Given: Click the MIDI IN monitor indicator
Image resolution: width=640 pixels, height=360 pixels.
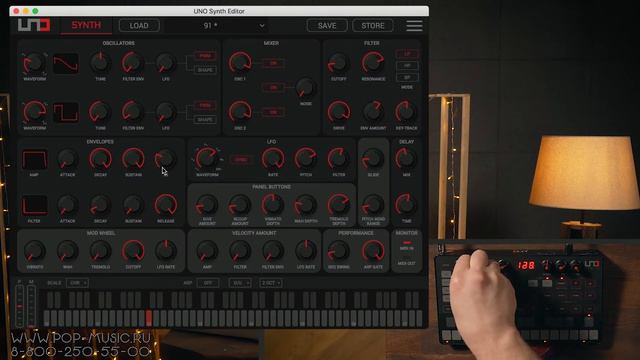Looking at the screenshot, I should coord(407,245).
